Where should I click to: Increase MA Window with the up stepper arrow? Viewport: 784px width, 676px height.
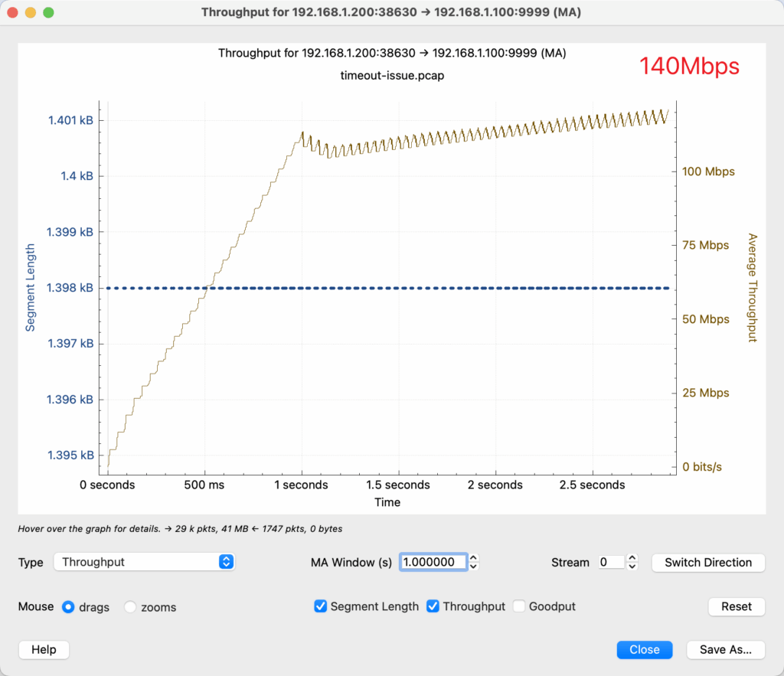click(474, 558)
